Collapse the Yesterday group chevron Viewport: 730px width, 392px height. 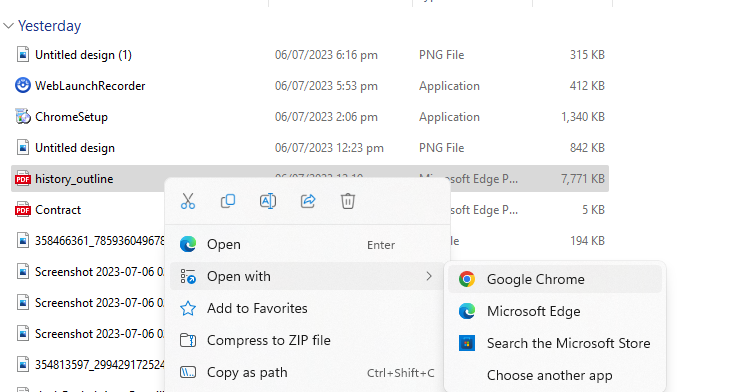click(8, 26)
